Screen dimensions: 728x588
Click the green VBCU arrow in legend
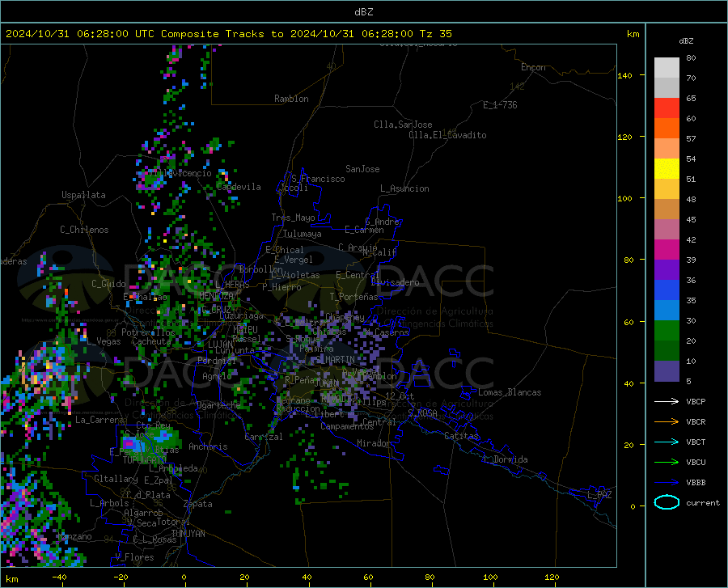pos(667,463)
